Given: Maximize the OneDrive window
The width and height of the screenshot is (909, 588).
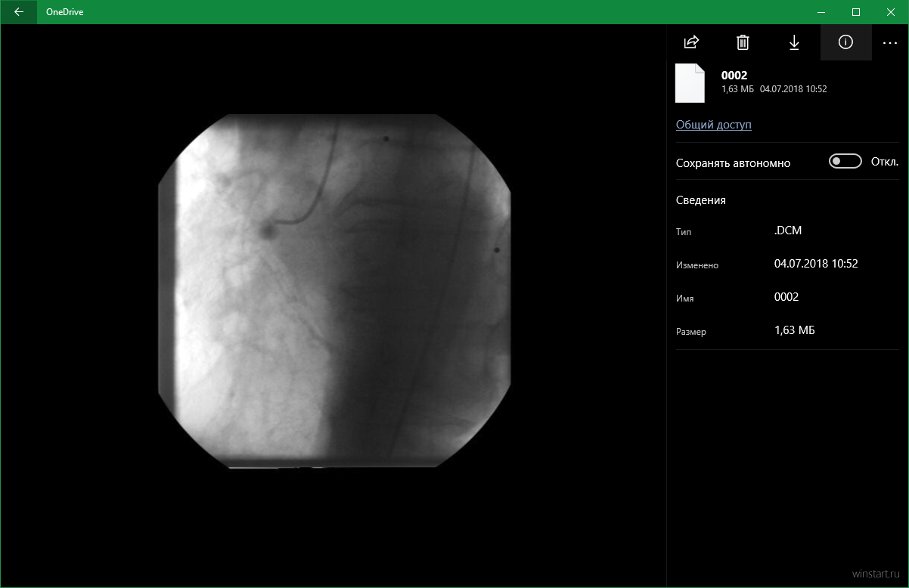Looking at the screenshot, I should 856,12.
